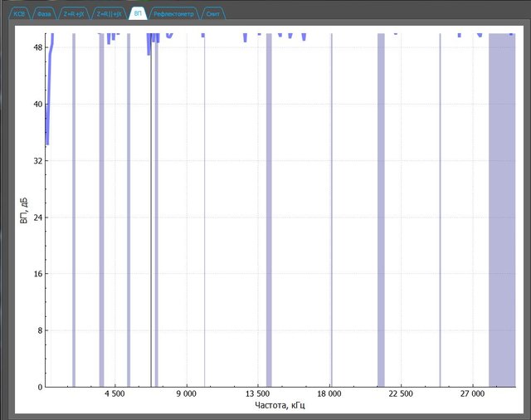Select the shaded band just below 22 500
The height and width of the screenshot is (420, 531).
pyautogui.click(x=381, y=208)
